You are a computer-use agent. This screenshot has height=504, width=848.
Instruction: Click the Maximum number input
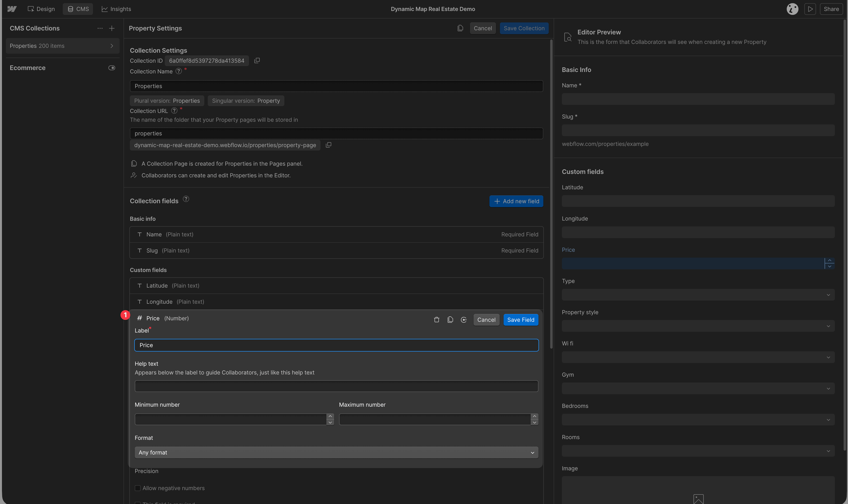435,419
